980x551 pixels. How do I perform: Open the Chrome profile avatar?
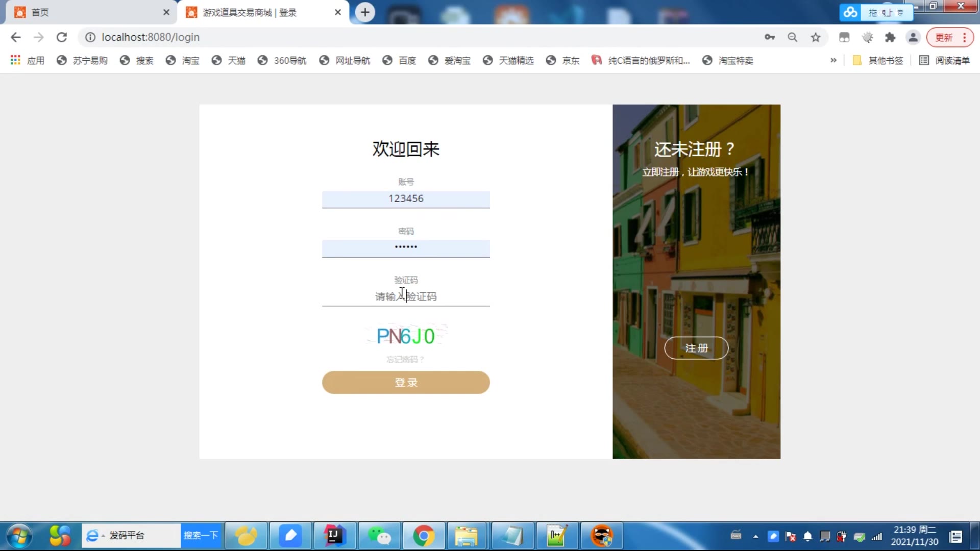point(913,37)
